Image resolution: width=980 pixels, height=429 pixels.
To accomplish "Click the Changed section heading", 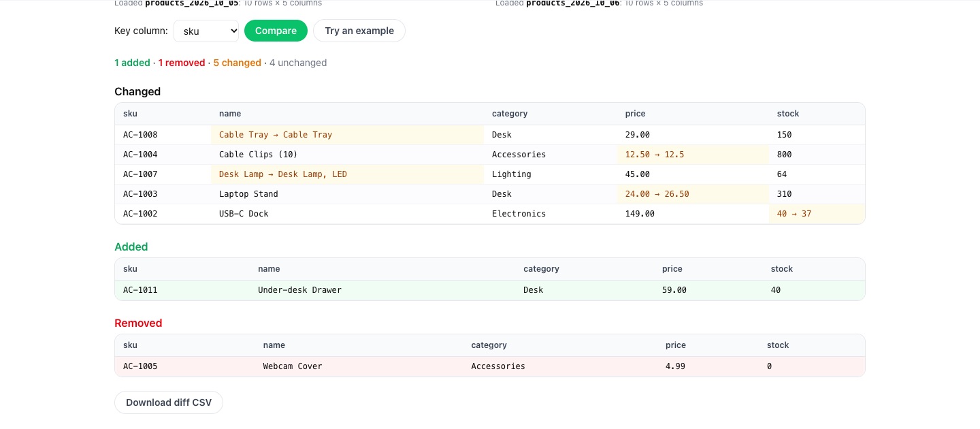I will (137, 92).
